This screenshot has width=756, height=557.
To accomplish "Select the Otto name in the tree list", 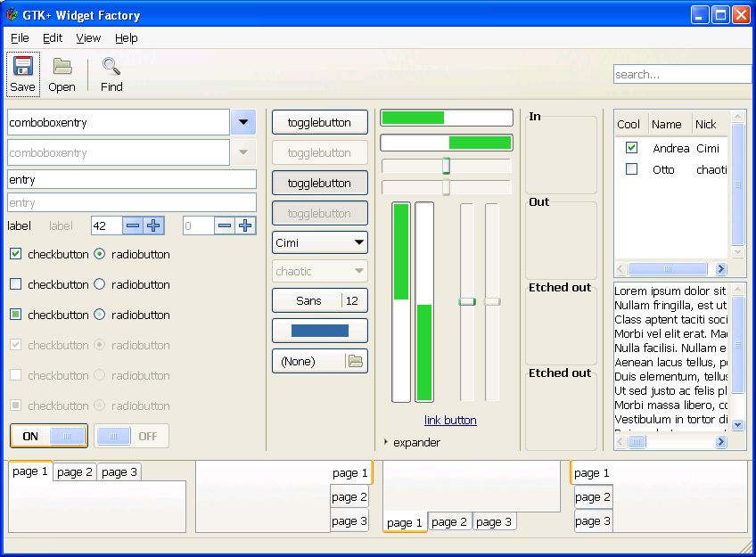I will [663, 169].
